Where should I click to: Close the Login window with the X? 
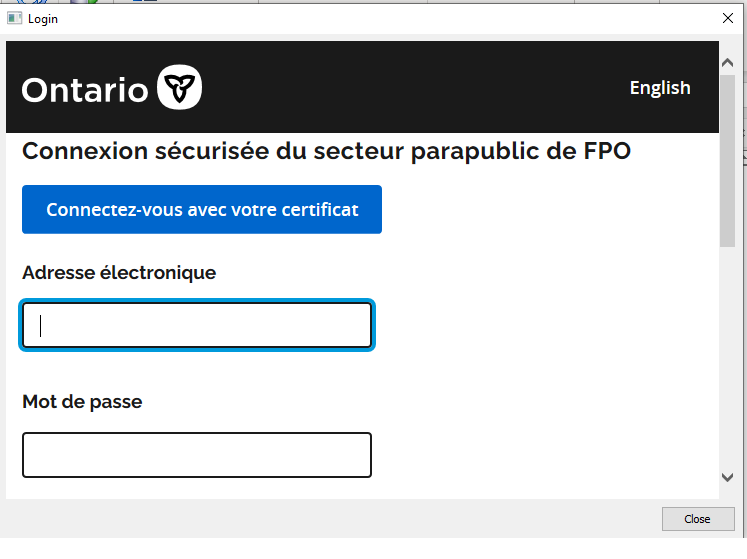click(x=727, y=18)
